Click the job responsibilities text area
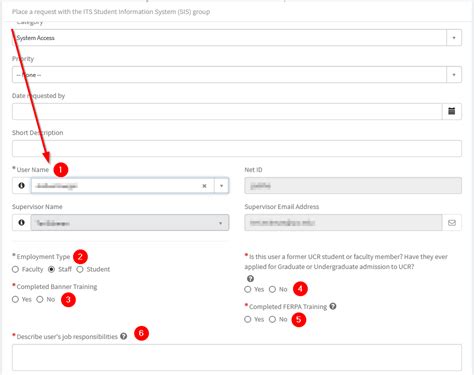This screenshot has height=375, width=474. coord(237,357)
